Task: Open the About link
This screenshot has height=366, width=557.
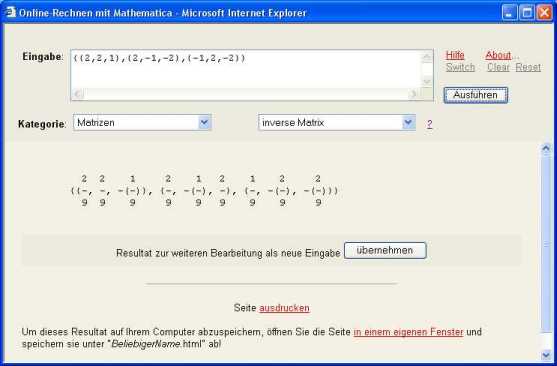Action: pos(498,55)
